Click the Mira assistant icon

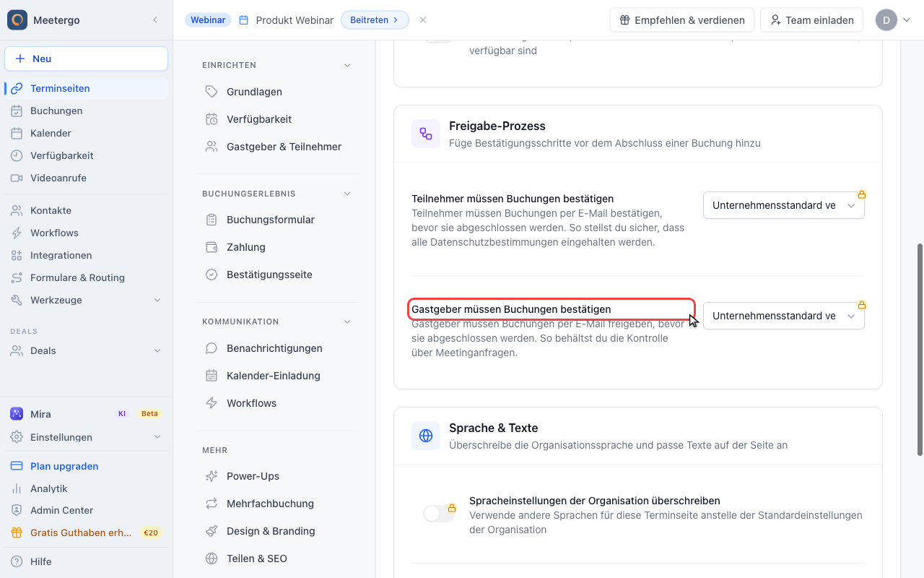click(x=17, y=414)
